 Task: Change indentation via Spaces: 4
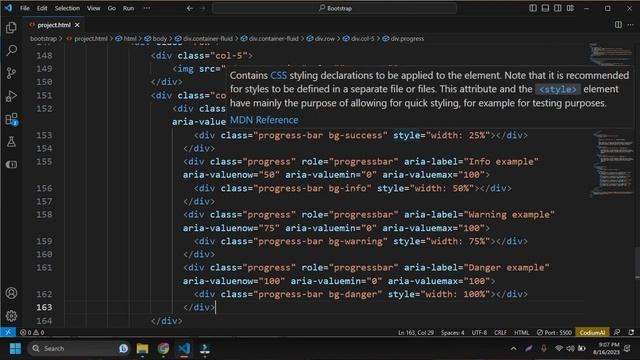coord(452,333)
